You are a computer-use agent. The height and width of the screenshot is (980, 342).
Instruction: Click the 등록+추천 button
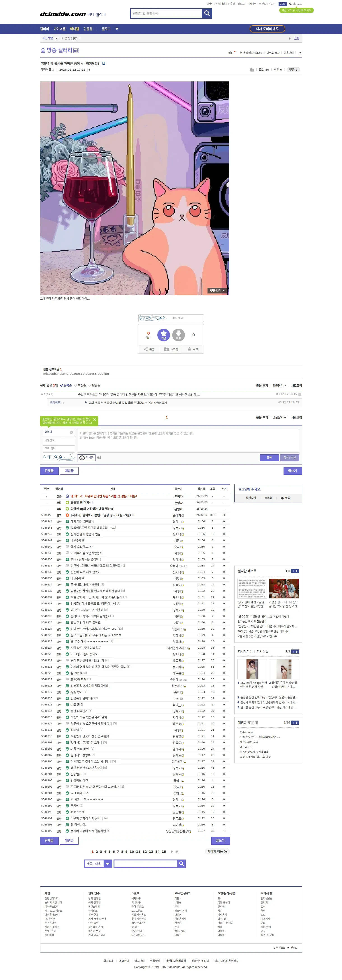[289, 458]
